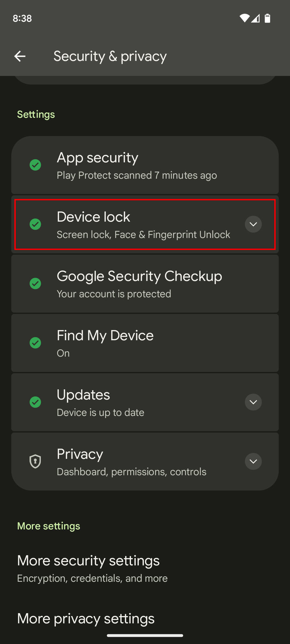Expand the Privacy section chevron
The height and width of the screenshot is (644, 290).
click(253, 461)
